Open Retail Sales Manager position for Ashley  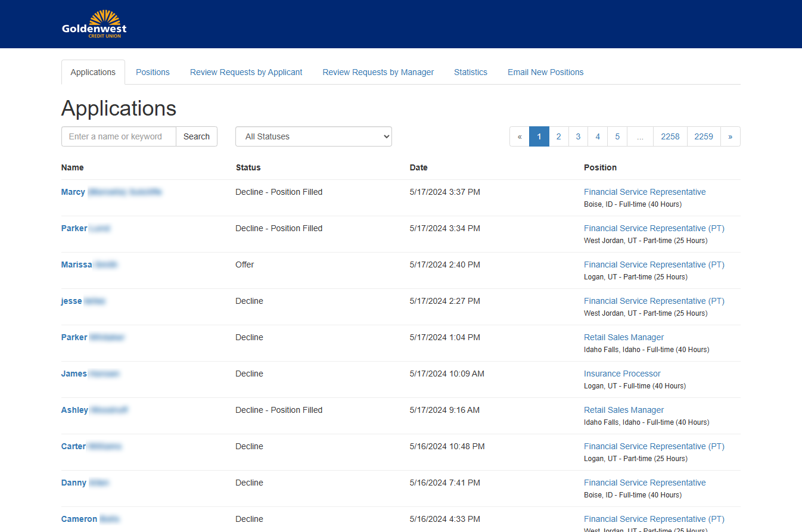tap(623, 410)
